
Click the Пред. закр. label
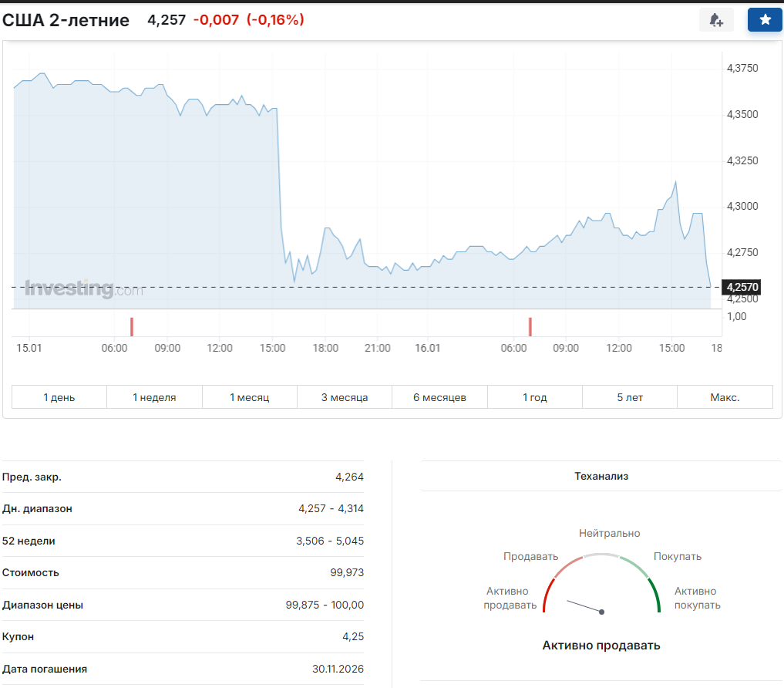[x=32, y=477]
